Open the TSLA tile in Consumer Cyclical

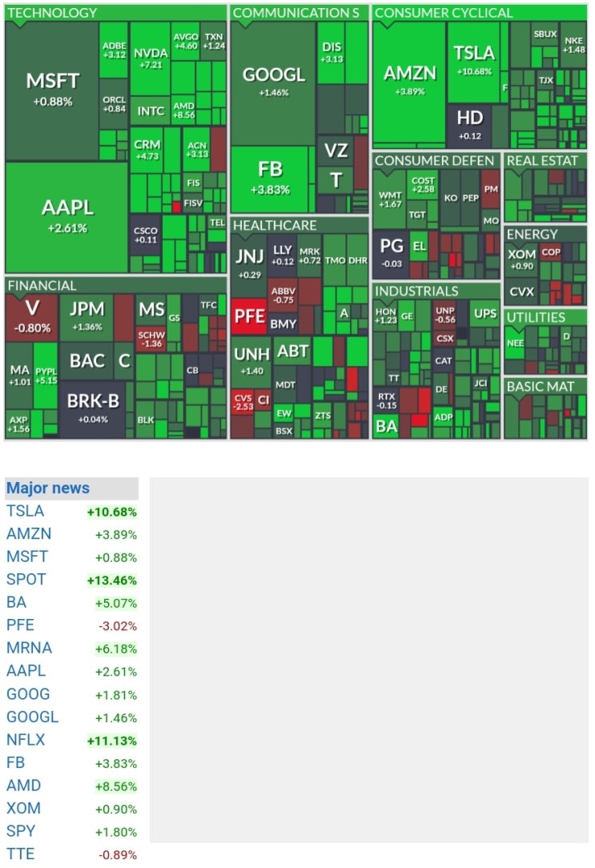coord(474,62)
